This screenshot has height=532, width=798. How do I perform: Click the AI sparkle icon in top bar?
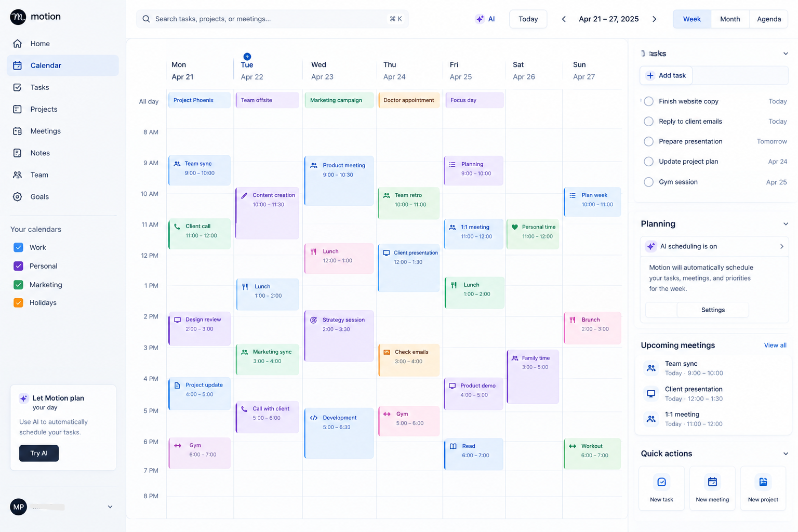(480, 19)
